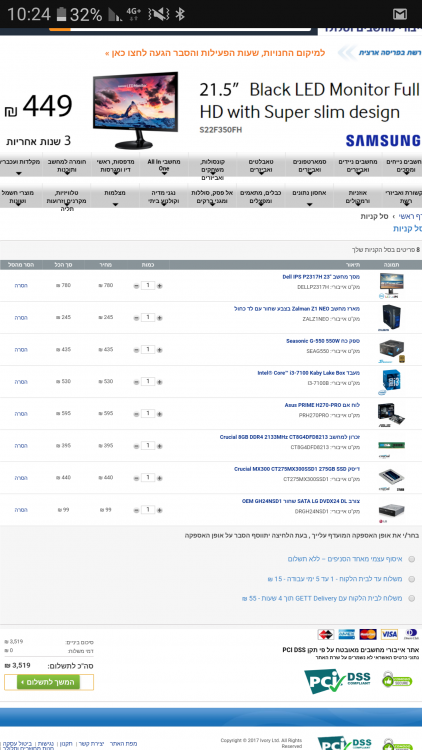Open the Intel i3-7100 box thumbnail

tap(391, 382)
